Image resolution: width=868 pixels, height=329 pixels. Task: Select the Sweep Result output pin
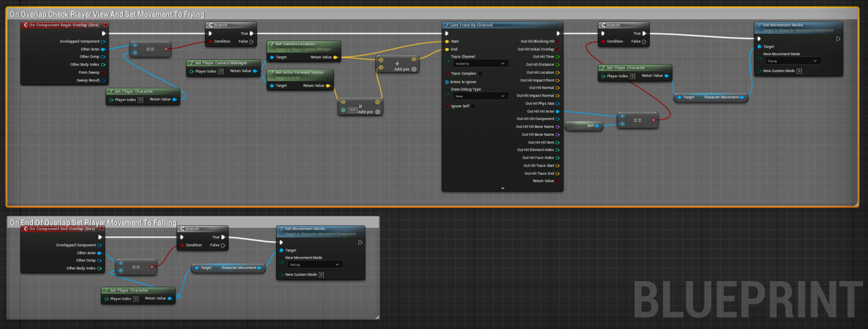[x=103, y=80]
